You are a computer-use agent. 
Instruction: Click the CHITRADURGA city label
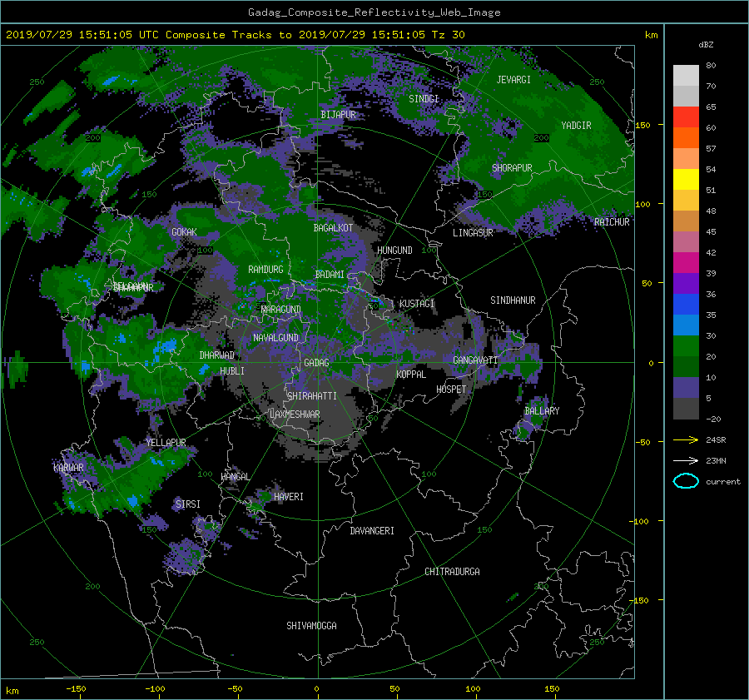pos(452,572)
